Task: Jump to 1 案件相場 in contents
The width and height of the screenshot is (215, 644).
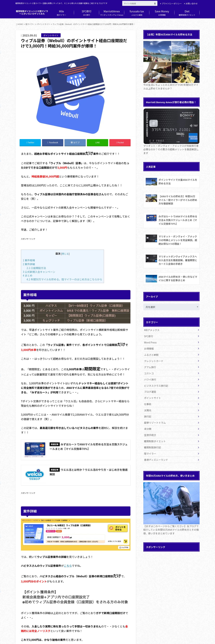Action: coord(29,260)
